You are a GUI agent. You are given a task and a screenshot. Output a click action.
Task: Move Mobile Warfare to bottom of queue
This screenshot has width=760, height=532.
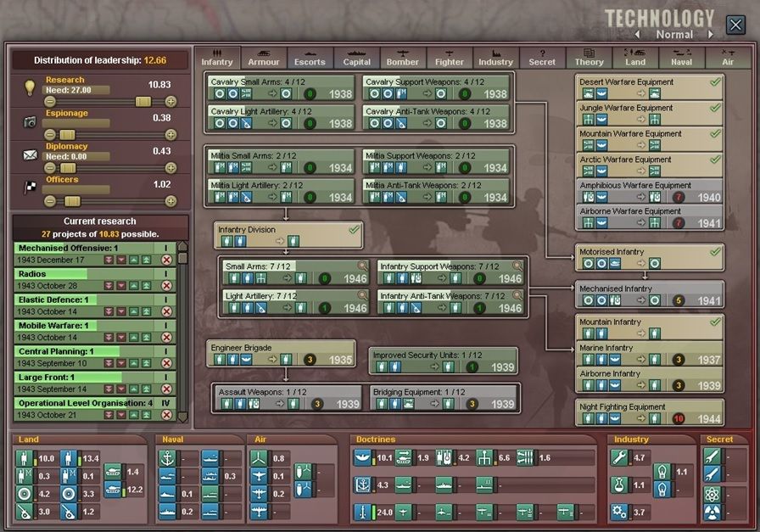tap(109, 338)
